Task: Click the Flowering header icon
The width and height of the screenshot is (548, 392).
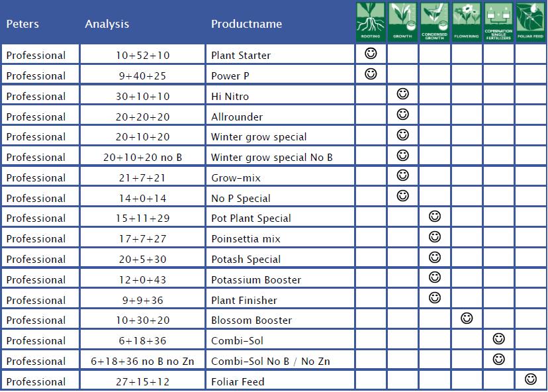Action: [x=467, y=22]
